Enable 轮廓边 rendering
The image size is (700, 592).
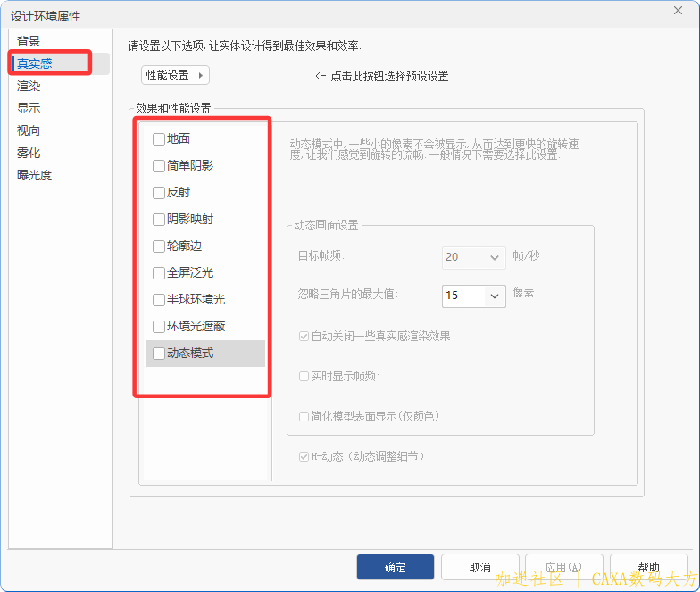point(159,246)
